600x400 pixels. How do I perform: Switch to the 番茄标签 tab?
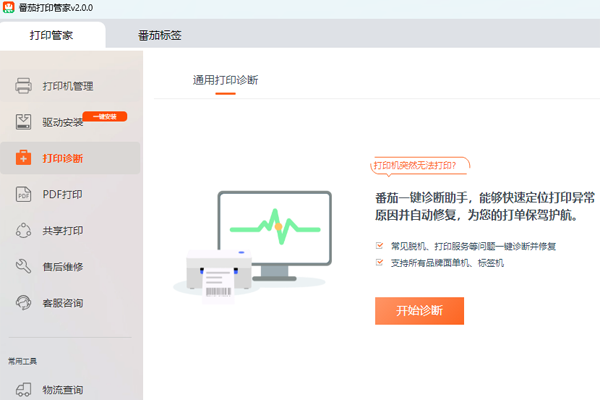(159, 36)
